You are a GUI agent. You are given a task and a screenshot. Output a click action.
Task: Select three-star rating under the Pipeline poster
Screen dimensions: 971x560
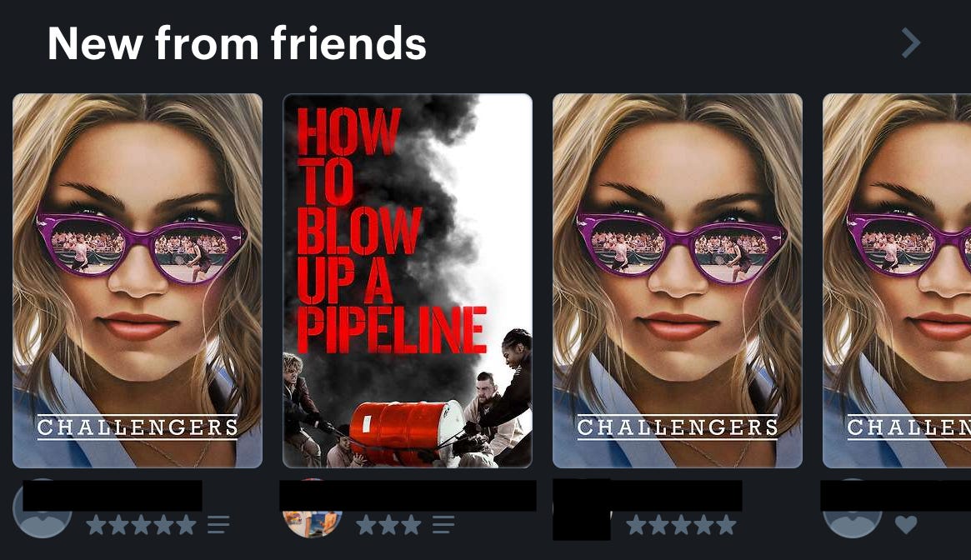point(389,525)
